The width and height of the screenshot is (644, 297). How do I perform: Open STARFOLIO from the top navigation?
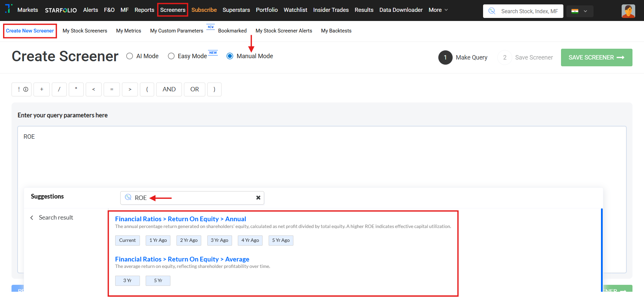click(61, 10)
